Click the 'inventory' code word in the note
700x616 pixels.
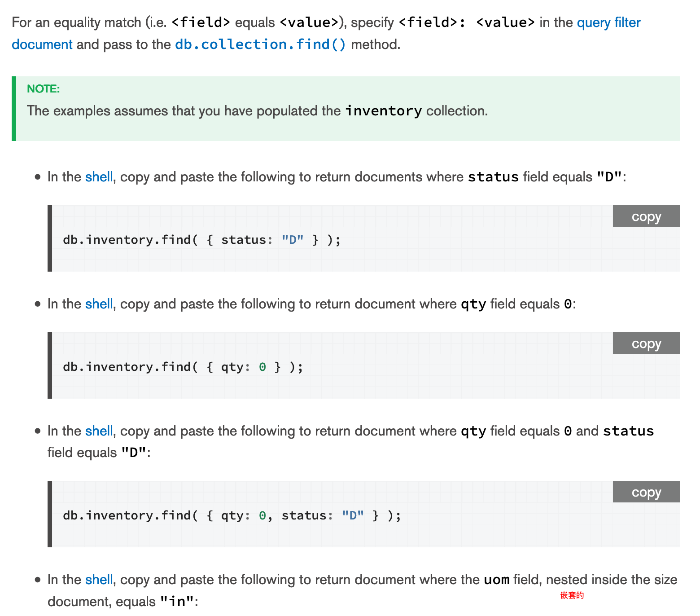coord(383,111)
